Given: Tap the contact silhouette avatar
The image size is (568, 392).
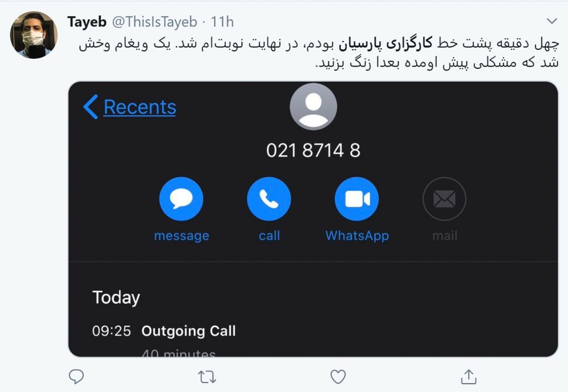Looking at the screenshot, I should click(313, 107).
